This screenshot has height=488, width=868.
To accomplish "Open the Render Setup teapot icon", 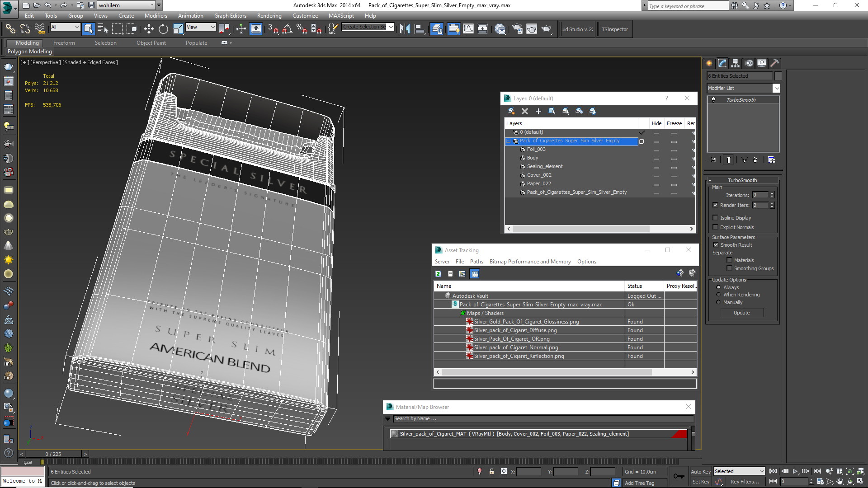I will pyautogui.click(x=517, y=29).
